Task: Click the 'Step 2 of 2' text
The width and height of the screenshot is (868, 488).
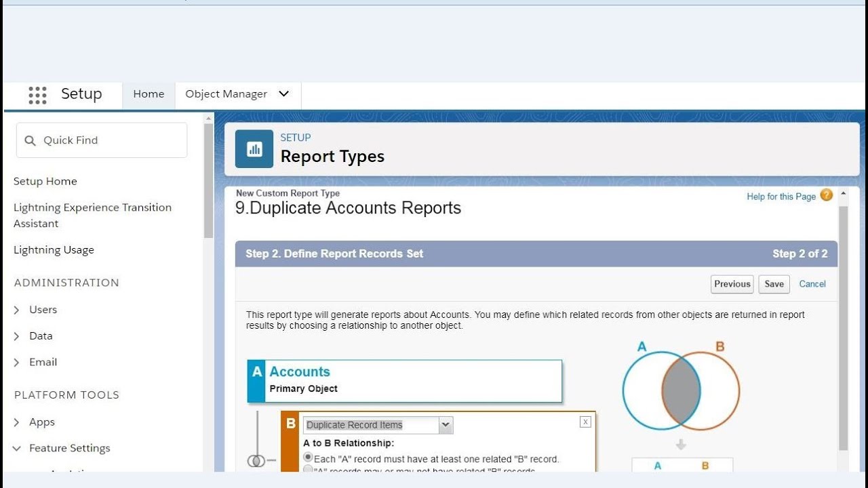Action: click(800, 253)
